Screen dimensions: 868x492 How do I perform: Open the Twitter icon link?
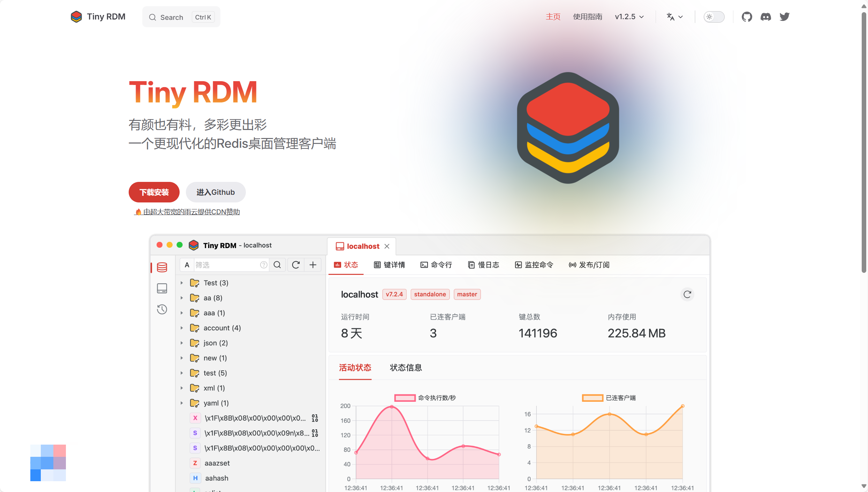pyautogui.click(x=785, y=17)
